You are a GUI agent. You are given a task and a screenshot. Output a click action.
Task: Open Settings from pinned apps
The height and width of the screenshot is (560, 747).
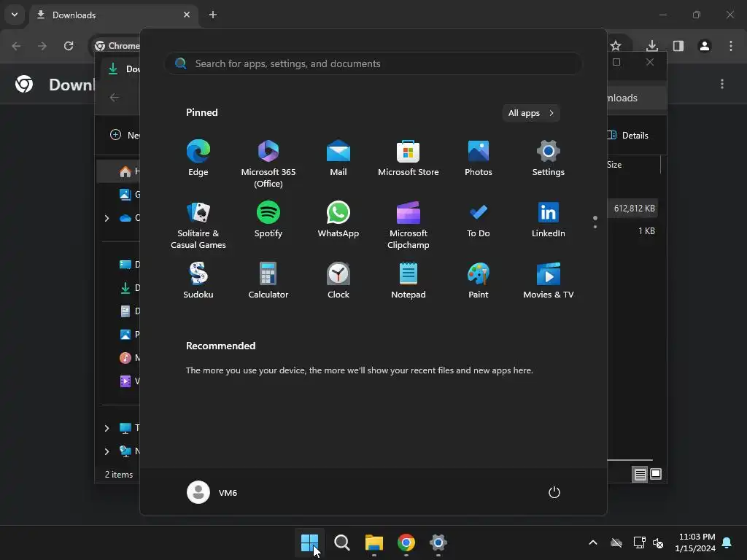(x=549, y=158)
